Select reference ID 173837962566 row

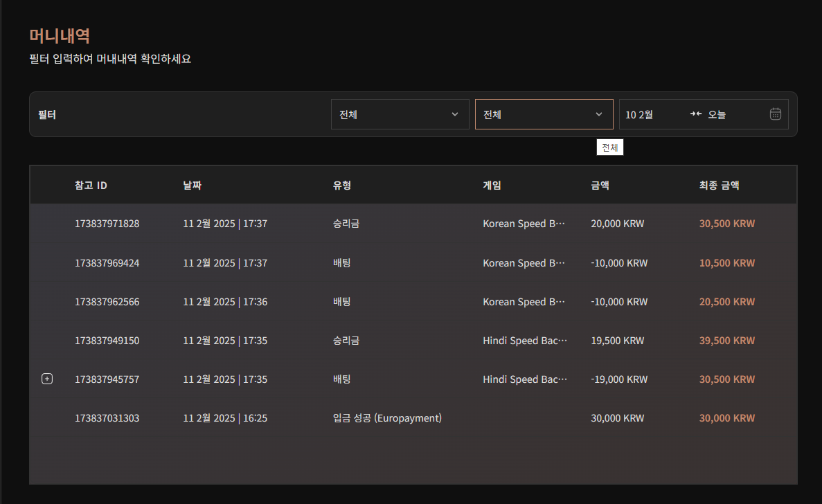click(x=107, y=302)
